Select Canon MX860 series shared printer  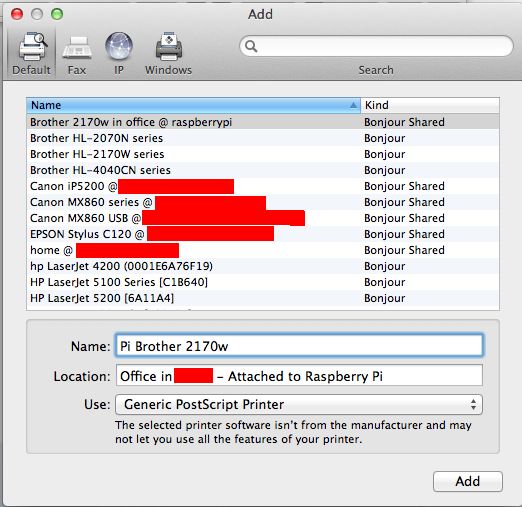(x=263, y=202)
